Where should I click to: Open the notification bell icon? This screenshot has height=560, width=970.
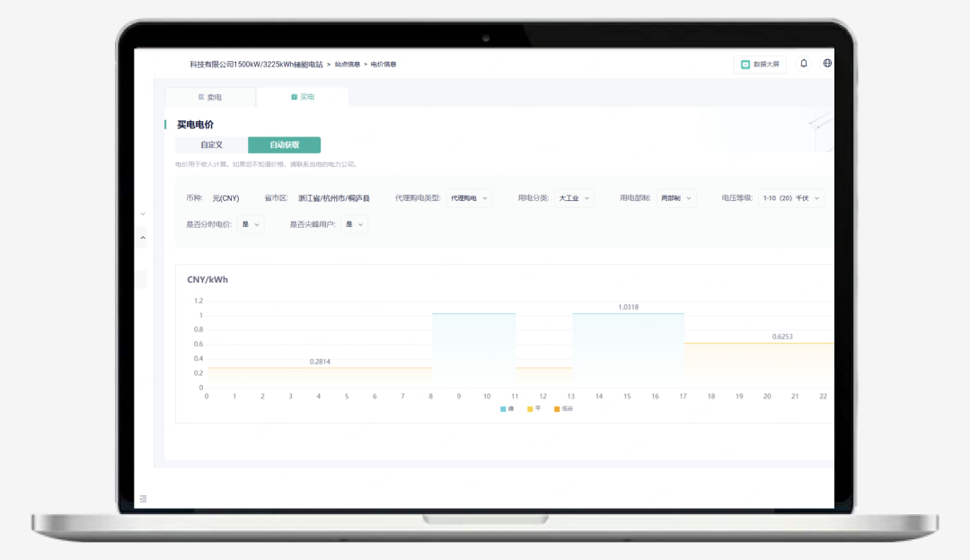coord(804,64)
